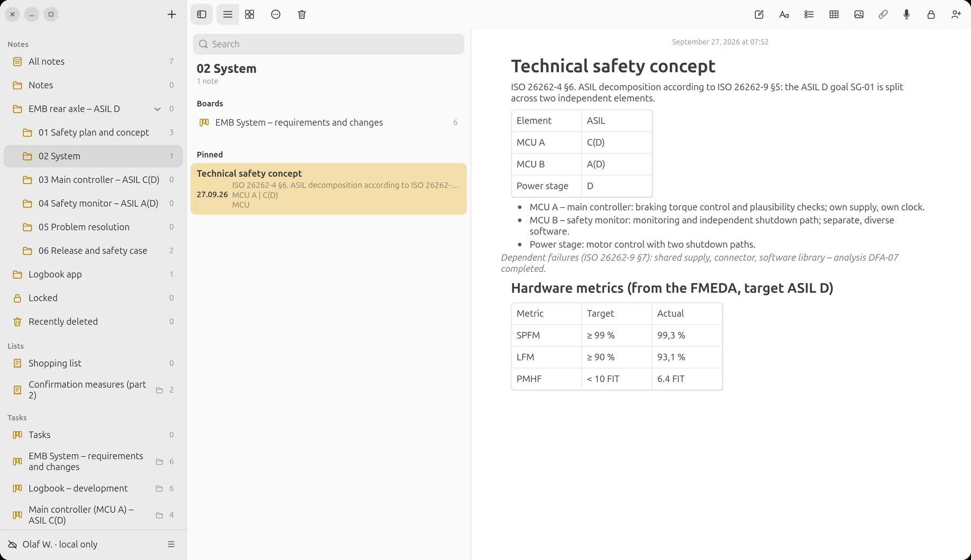The height and width of the screenshot is (560, 971).
Task: Insert a checklist
Action: (809, 15)
